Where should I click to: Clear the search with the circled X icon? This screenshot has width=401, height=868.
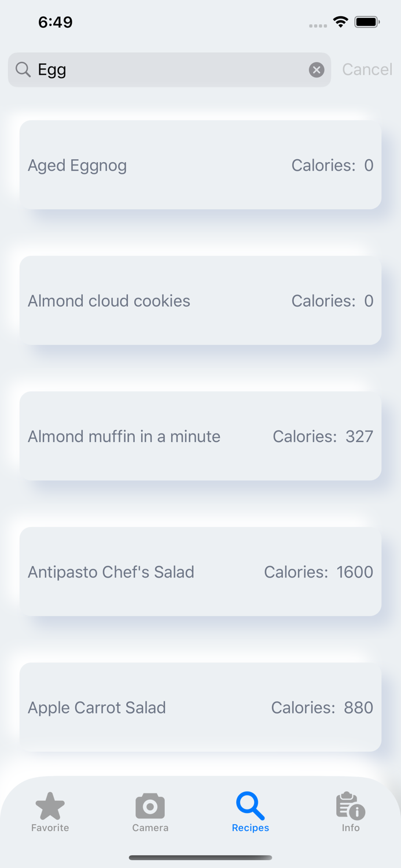(316, 69)
